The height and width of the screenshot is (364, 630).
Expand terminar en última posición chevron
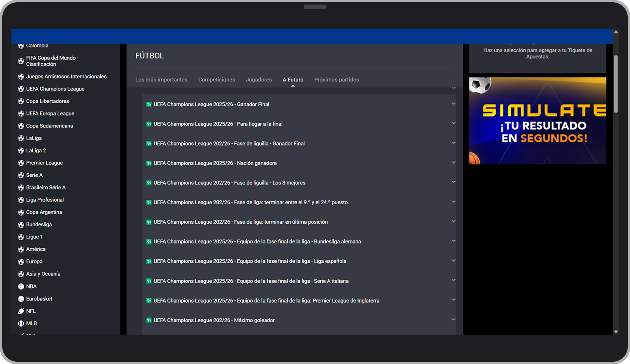[454, 221]
